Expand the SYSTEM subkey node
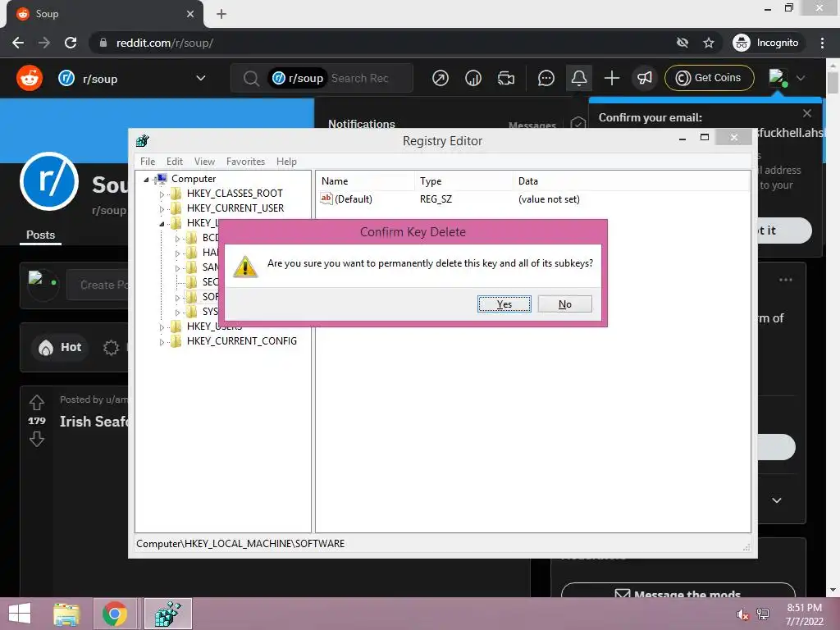Image resolution: width=840 pixels, height=630 pixels. (x=177, y=313)
